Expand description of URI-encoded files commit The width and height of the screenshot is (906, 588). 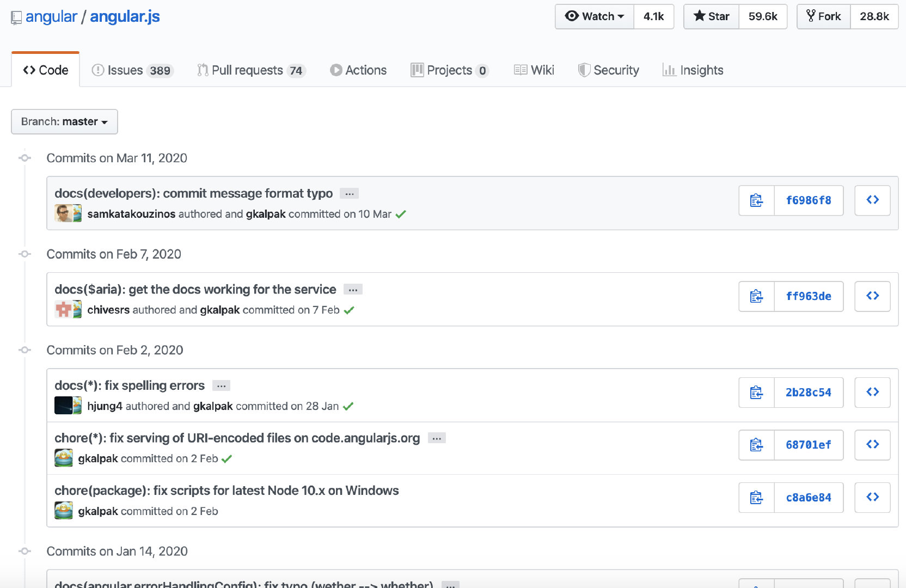pyautogui.click(x=437, y=438)
